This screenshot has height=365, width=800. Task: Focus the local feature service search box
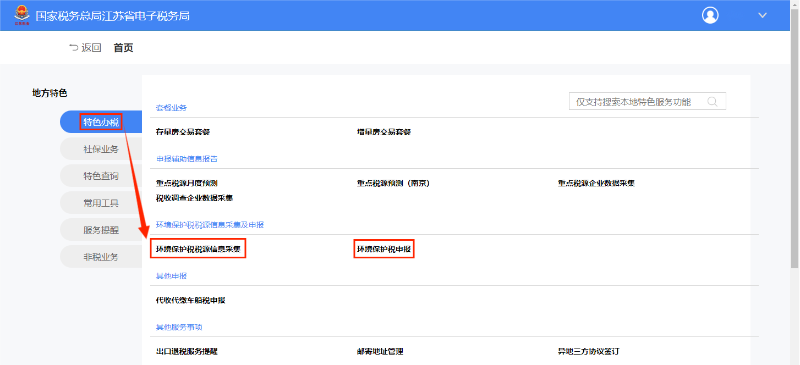point(647,102)
